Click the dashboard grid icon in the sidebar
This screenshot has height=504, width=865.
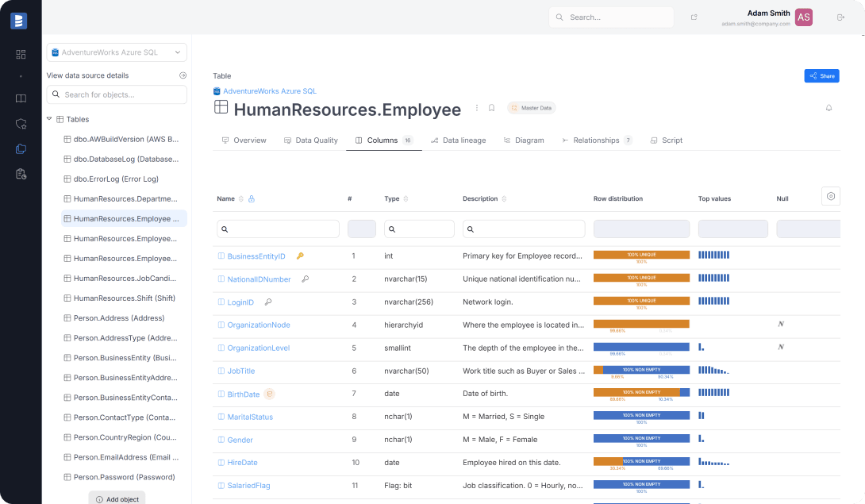(x=21, y=55)
